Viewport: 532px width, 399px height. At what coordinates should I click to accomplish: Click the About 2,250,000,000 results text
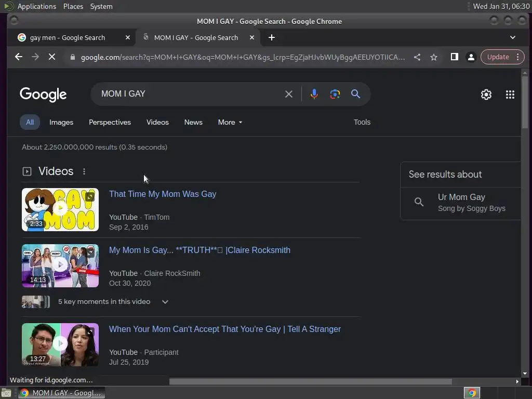[95, 147]
